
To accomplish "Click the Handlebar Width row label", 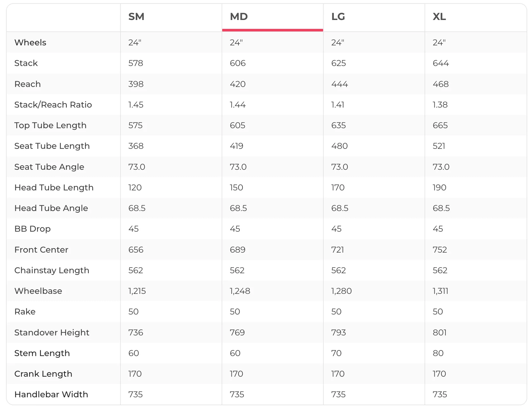I will pyautogui.click(x=51, y=394).
